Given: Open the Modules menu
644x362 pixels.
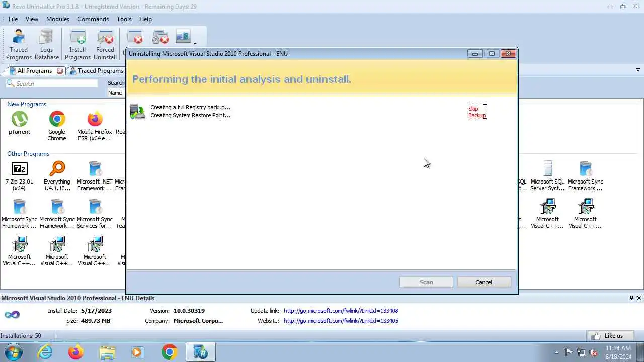Looking at the screenshot, I should pos(58,19).
